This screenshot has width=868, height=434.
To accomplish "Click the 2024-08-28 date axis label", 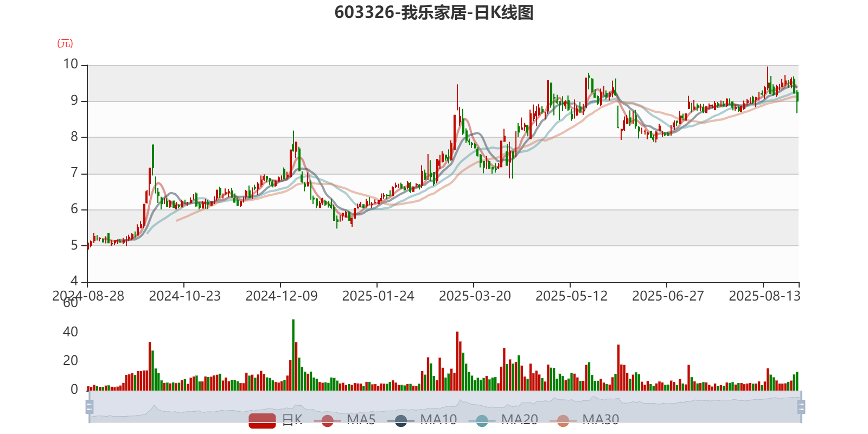I will pos(88,296).
